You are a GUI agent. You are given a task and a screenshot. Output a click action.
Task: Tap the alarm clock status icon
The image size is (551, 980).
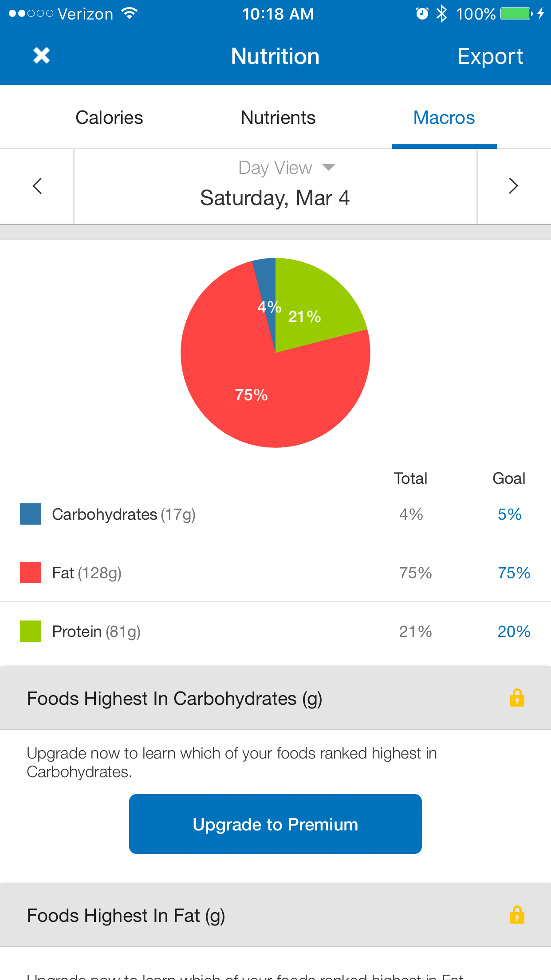pyautogui.click(x=422, y=14)
